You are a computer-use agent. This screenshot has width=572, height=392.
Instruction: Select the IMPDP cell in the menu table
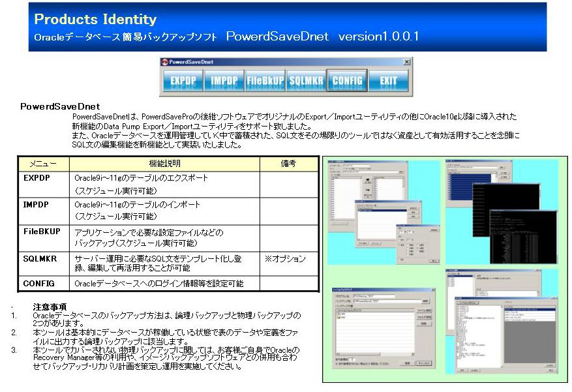coord(44,211)
